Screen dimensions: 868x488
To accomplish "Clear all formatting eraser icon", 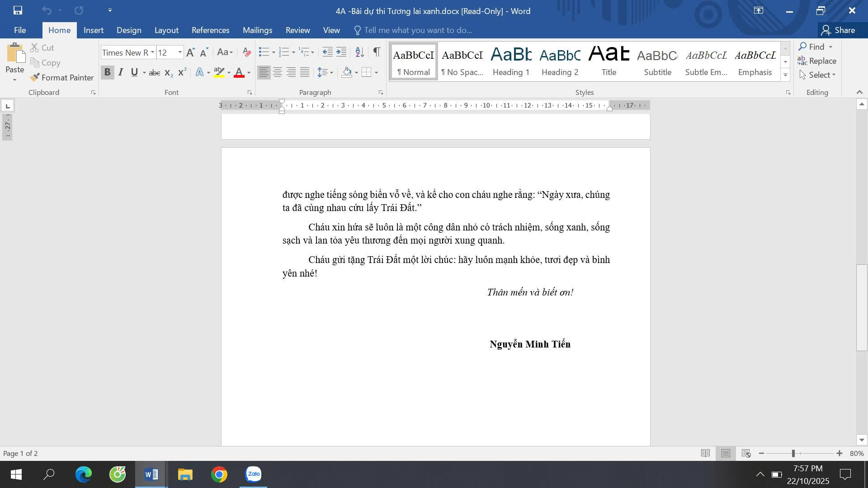I will pos(246,52).
